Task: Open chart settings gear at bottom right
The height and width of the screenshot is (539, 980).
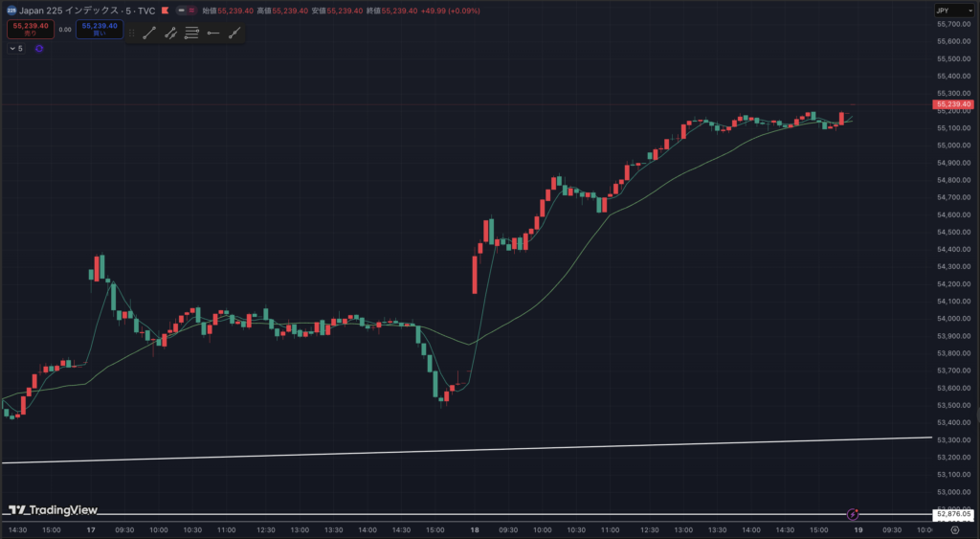Action: (954, 529)
